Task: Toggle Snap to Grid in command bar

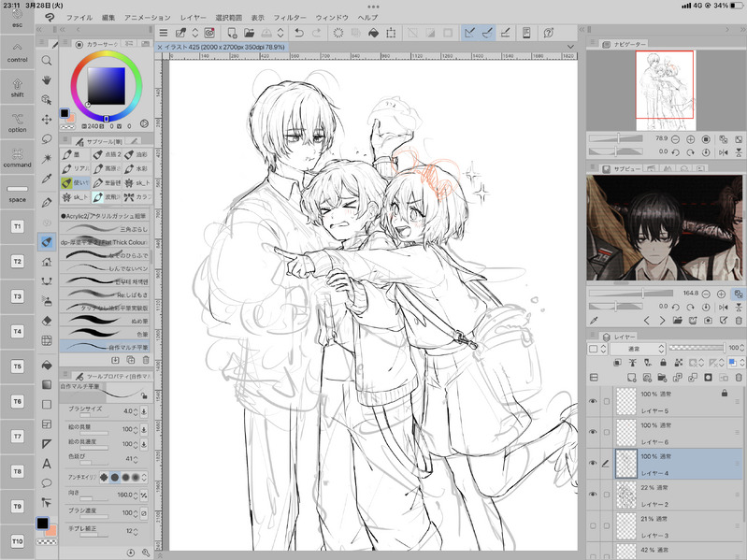Action: (x=505, y=33)
